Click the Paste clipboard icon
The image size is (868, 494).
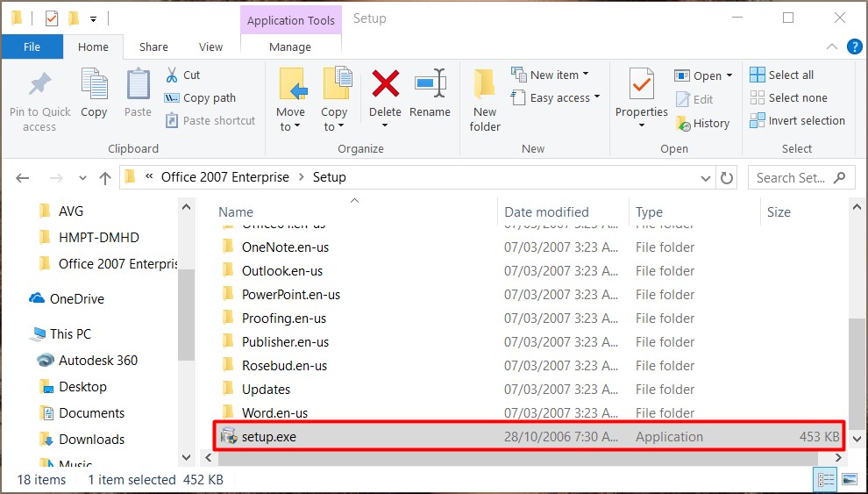coord(138,85)
